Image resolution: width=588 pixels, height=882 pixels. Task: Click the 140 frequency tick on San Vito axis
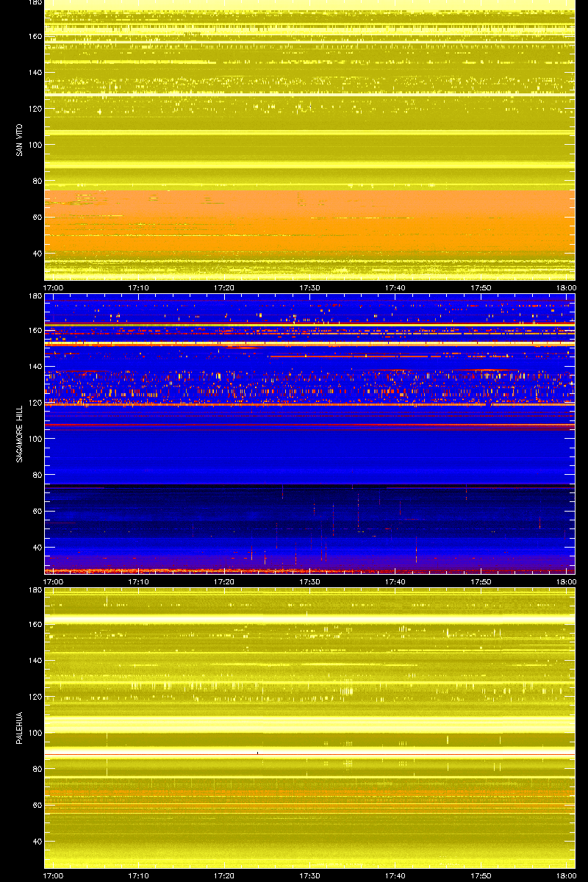[35, 72]
